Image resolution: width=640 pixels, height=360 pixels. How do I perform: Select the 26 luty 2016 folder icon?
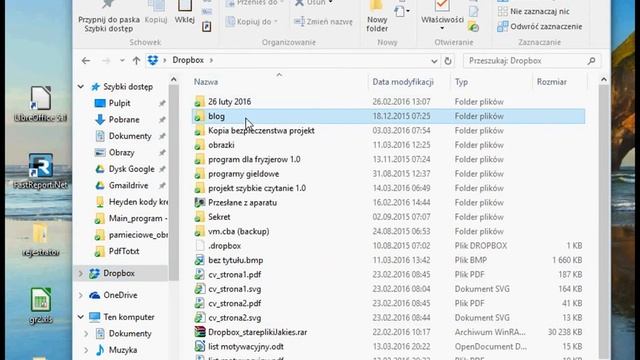[199, 102]
